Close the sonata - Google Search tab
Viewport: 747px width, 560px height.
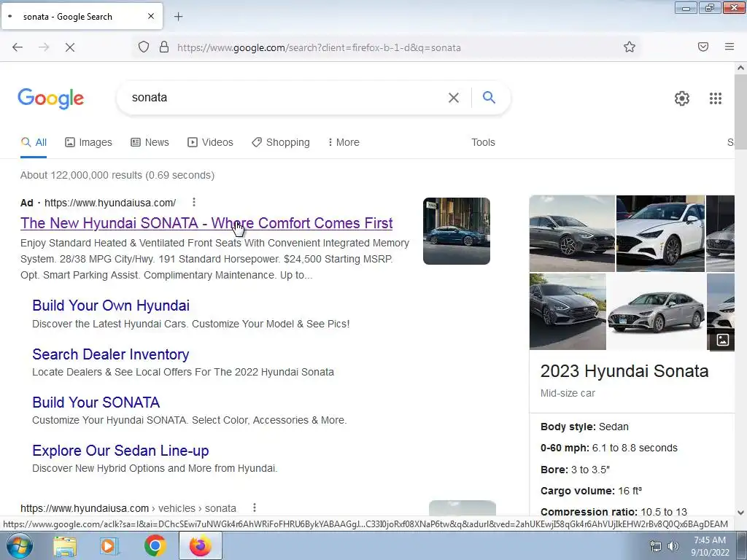pyautogui.click(x=151, y=16)
